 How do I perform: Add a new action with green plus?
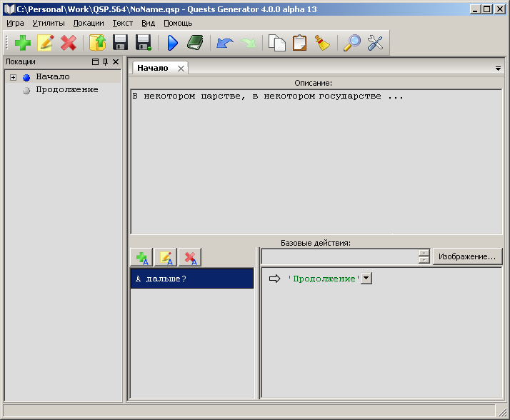[x=141, y=257]
